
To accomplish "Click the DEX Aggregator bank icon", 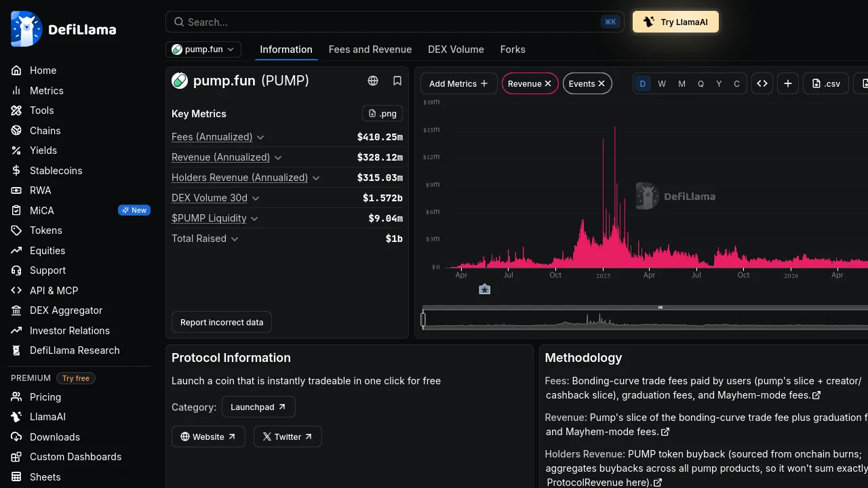I will click(16, 310).
